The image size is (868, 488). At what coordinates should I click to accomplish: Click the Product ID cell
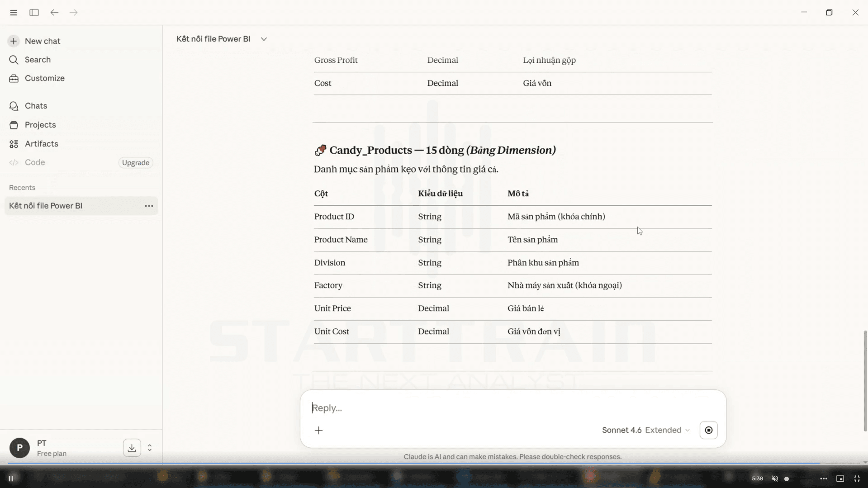(x=334, y=217)
